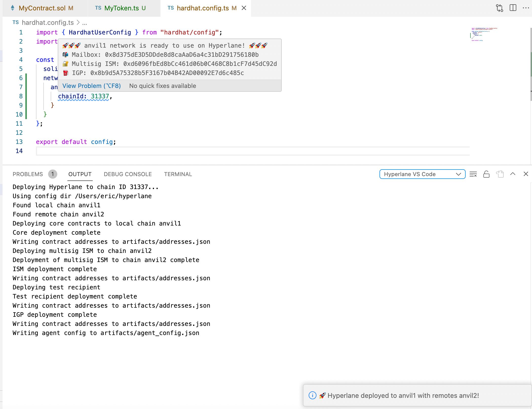This screenshot has width=532, height=409.
Task: Click the info icon in the notification
Action: pos(312,395)
